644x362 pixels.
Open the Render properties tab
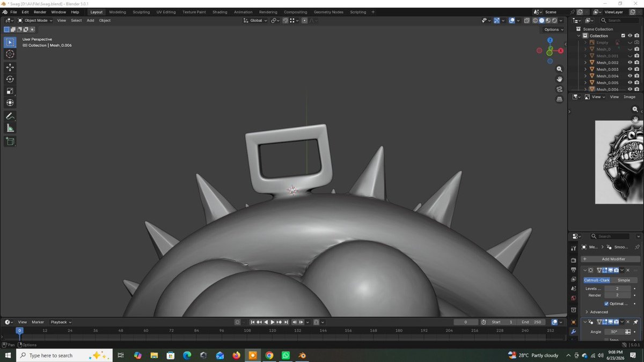[x=574, y=260]
